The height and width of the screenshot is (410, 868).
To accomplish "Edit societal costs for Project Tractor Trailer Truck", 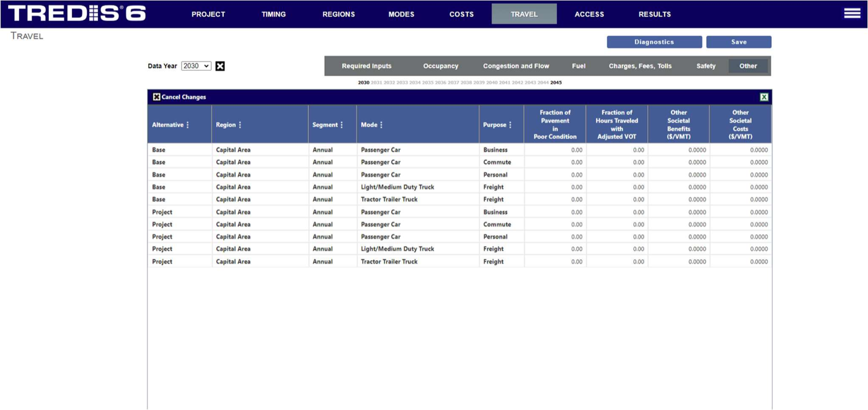I will (741, 261).
